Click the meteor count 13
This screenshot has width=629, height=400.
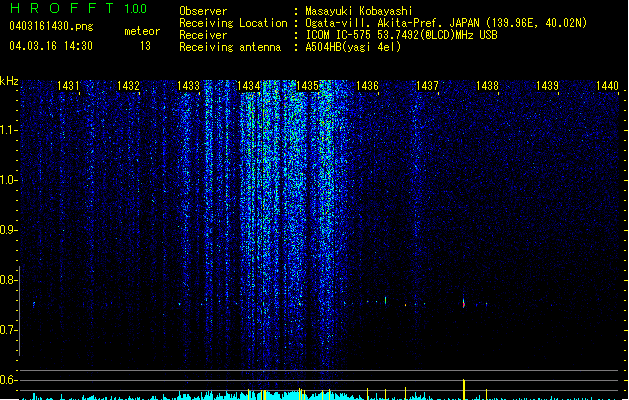145,46
